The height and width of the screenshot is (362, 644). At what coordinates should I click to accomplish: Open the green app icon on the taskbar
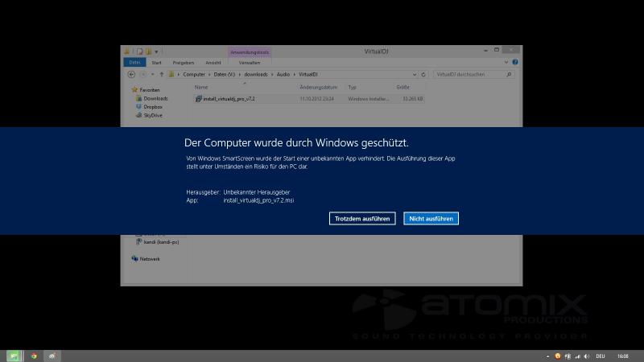point(14,356)
